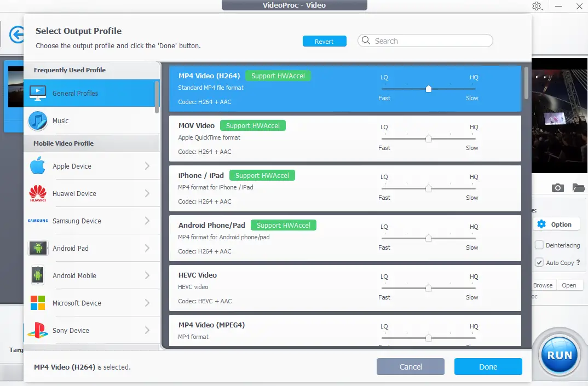The height and width of the screenshot is (386, 588).
Task: Click iPhone / iPad Support HWAccel badge
Action: coord(262,176)
